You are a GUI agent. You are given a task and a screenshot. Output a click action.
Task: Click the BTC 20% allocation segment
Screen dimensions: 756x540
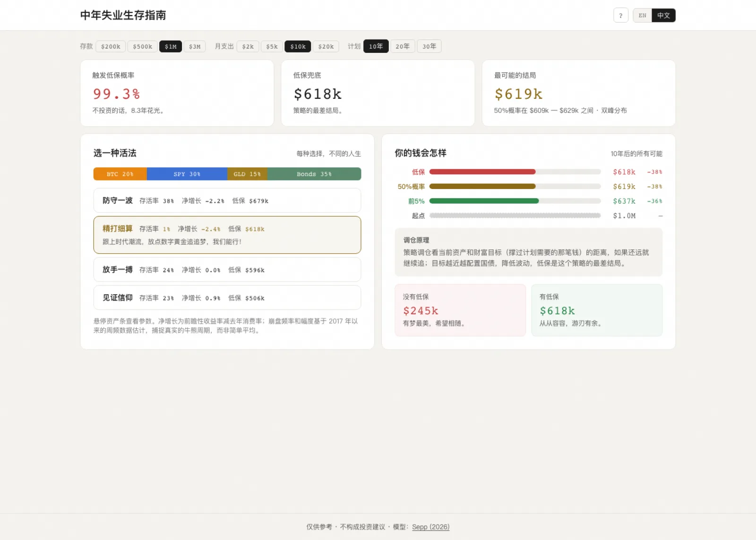(x=120, y=174)
